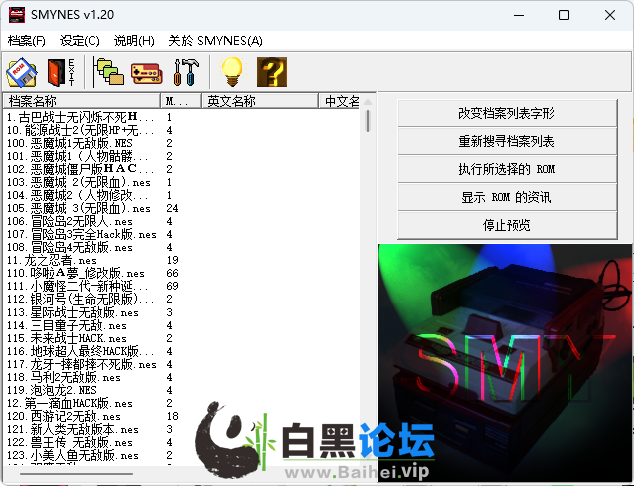Maximize the SMYNES window
The image size is (634, 486).
(564, 15)
